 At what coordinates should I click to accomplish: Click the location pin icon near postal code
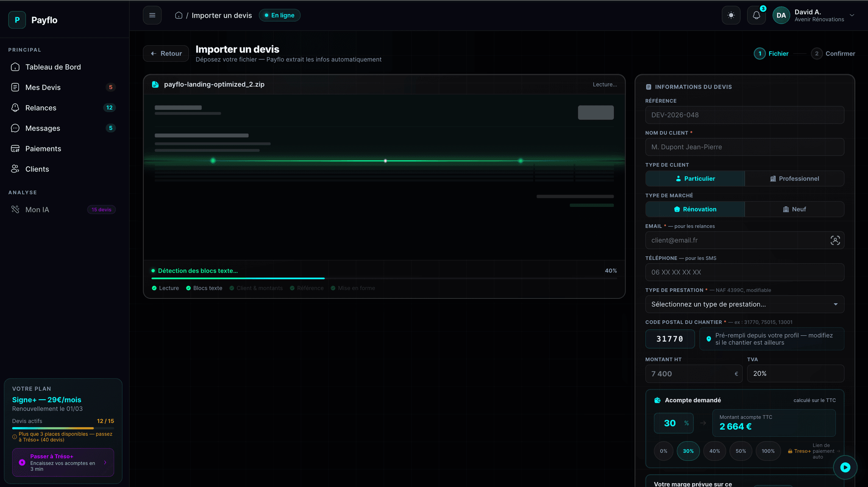[x=709, y=339]
